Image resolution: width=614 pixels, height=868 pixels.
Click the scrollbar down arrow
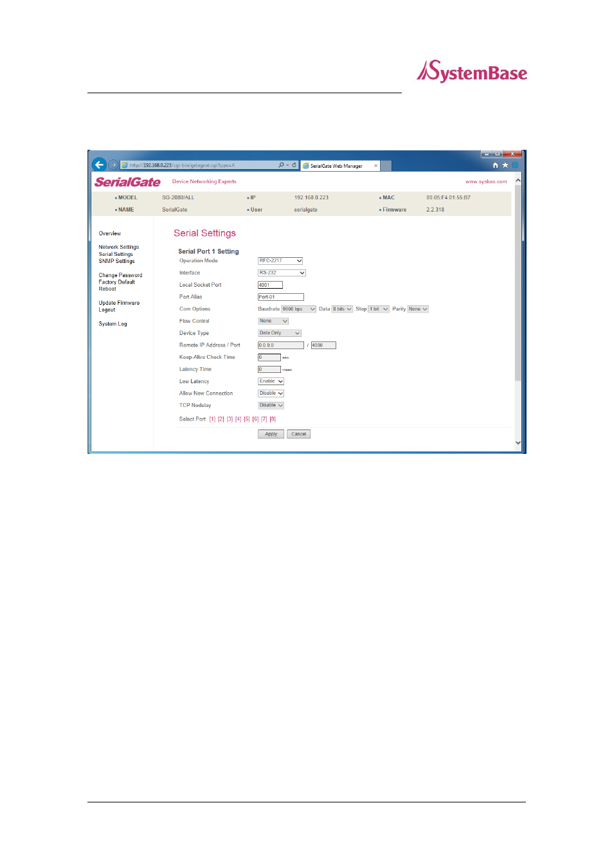pos(518,443)
